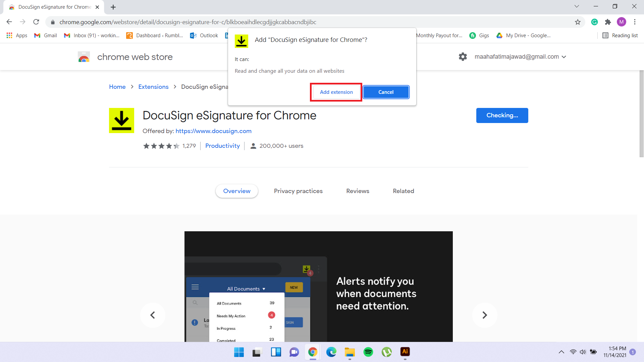644x362 pixels.
Task: Open Chrome three-dot menu
Action: [635, 22]
